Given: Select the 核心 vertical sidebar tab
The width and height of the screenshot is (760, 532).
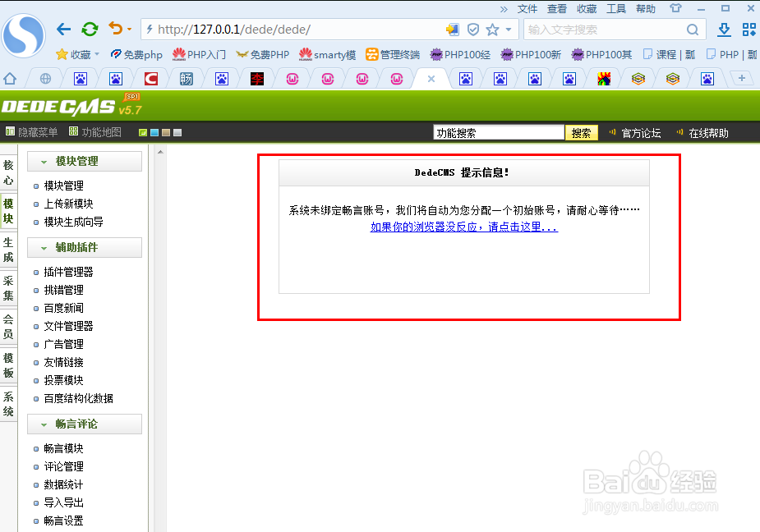Looking at the screenshot, I should (8, 172).
